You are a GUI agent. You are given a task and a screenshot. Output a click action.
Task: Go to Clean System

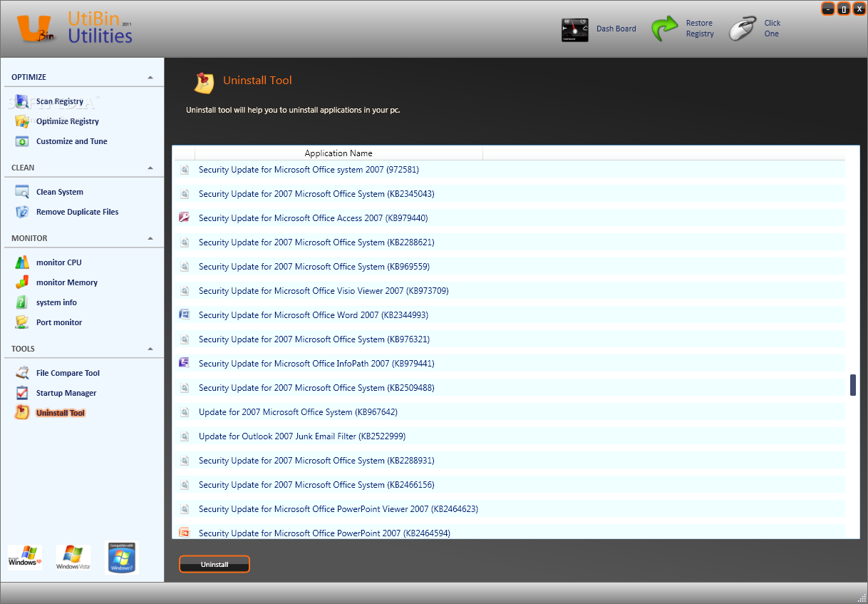click(x=60, y=192)
